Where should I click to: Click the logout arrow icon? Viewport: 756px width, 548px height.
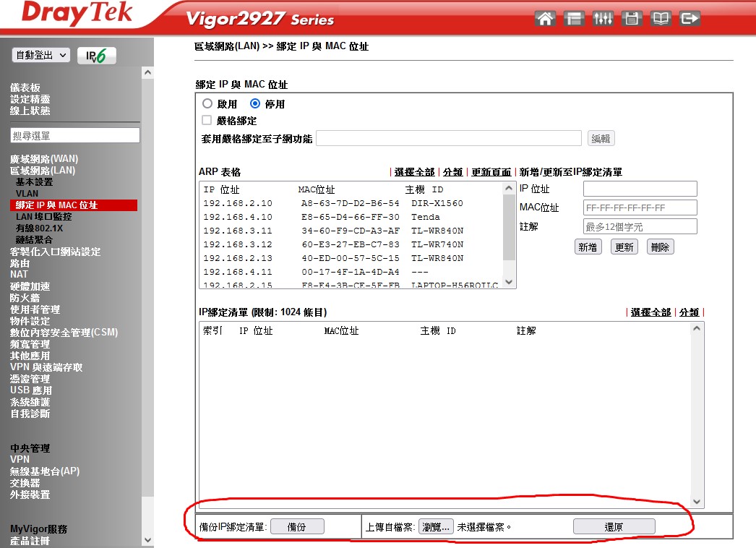[x=690, y=19]
